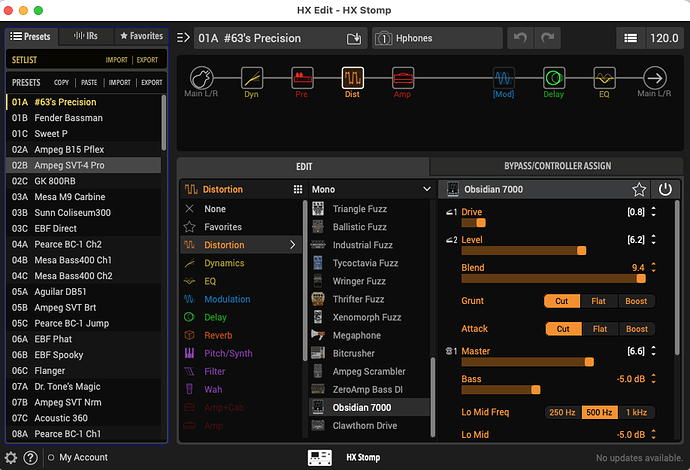Set Attack to Boost
Screen dimensions: 690x470
click(637, 329)
